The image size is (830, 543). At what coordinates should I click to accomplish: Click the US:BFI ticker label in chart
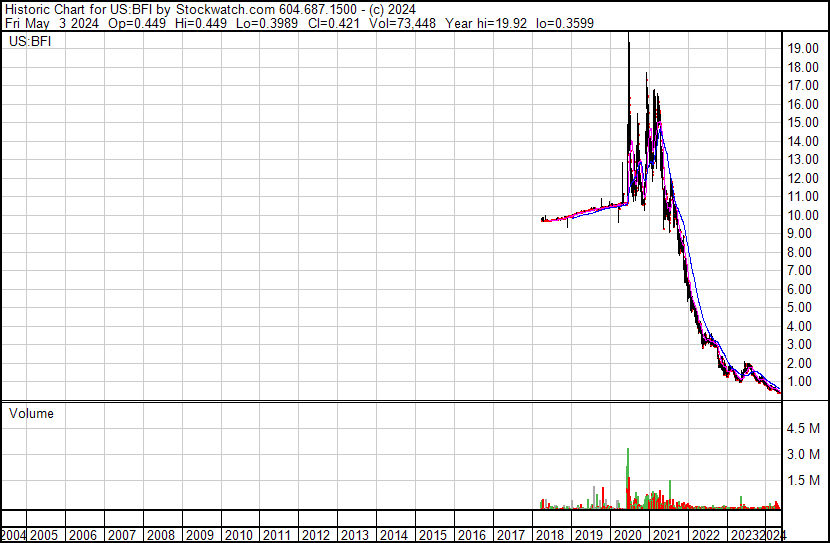[29, 43]
